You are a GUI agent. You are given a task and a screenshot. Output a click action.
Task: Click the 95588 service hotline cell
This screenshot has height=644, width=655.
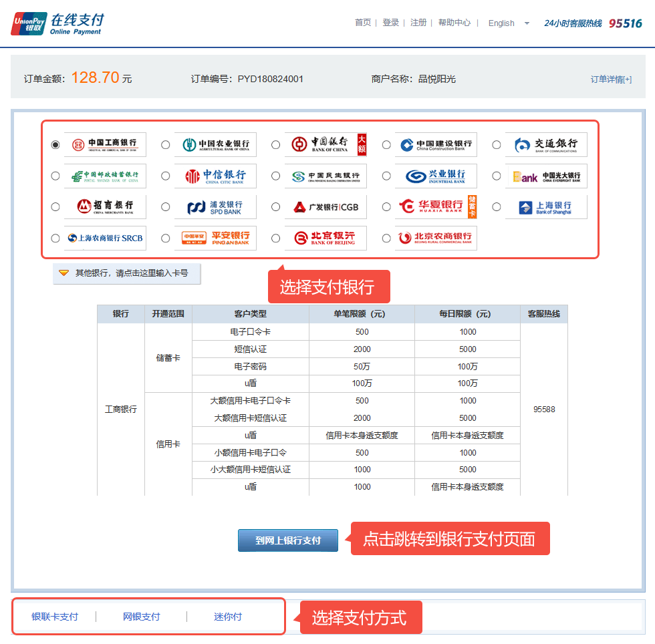(544, 410)
